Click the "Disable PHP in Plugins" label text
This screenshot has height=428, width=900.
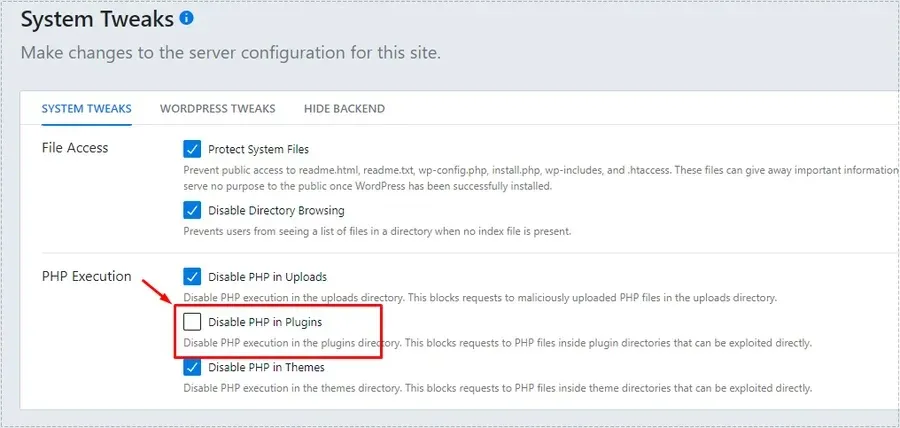[x=265, y=323]
